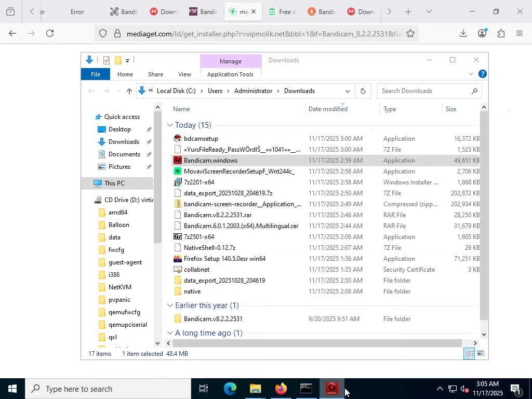532x399 pixels.
Task: Select data_export_20251028_204619.7z file
Action: point(228,193)
